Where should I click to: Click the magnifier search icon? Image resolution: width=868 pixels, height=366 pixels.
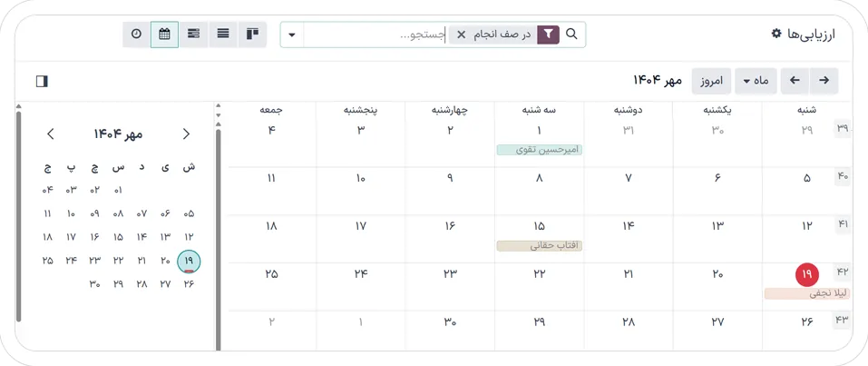[571, 35]
